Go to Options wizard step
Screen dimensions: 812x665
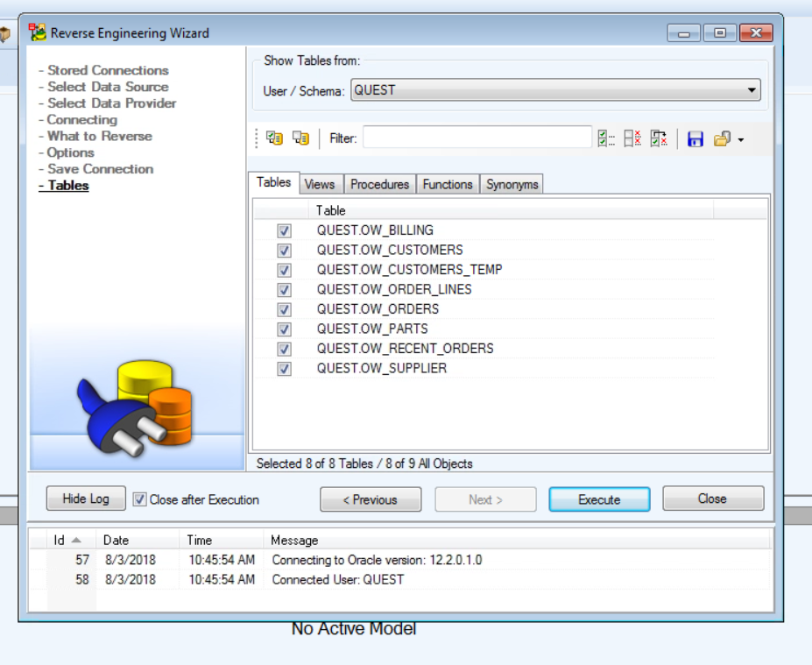pos(70,152)
